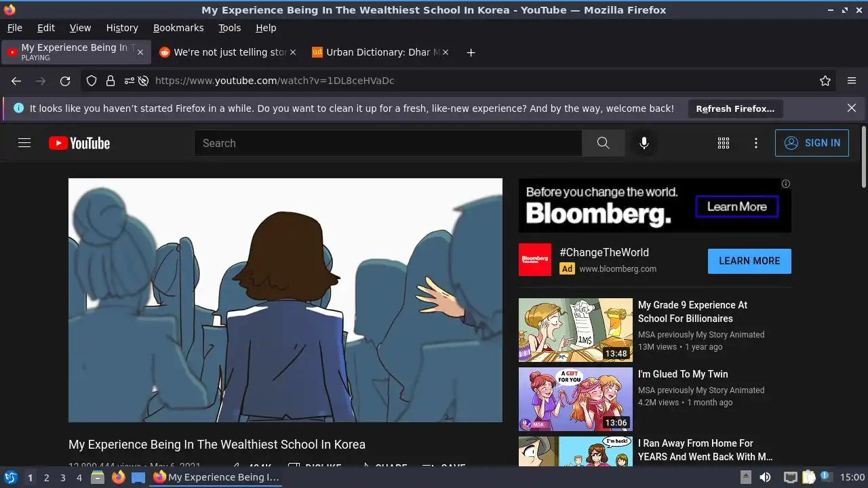This screenshot has height=488, width=868.
Task: Start voice search with microphone icon
Action: [644, 143]
